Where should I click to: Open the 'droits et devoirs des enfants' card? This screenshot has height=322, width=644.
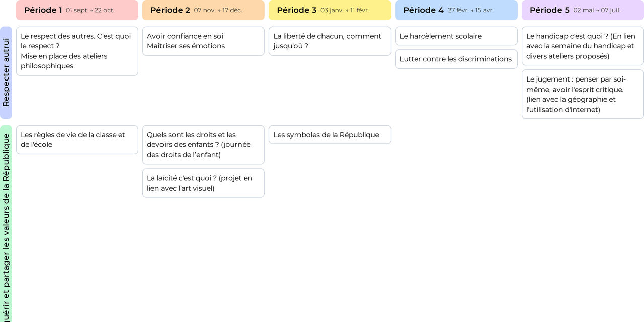click(x=203, y=145)
